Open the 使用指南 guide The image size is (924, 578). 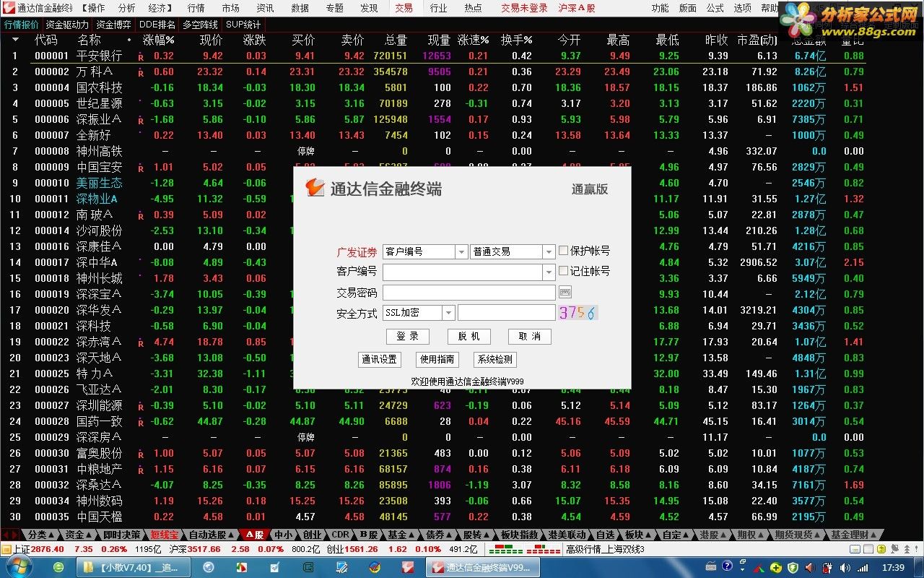437,359
